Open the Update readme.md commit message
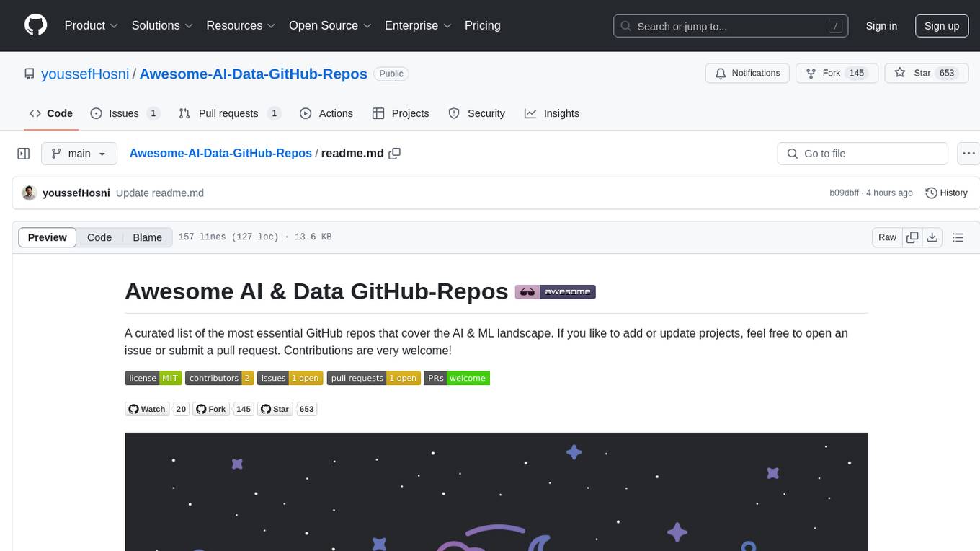This screenshot has height=551, width=980. pos(160,193)
